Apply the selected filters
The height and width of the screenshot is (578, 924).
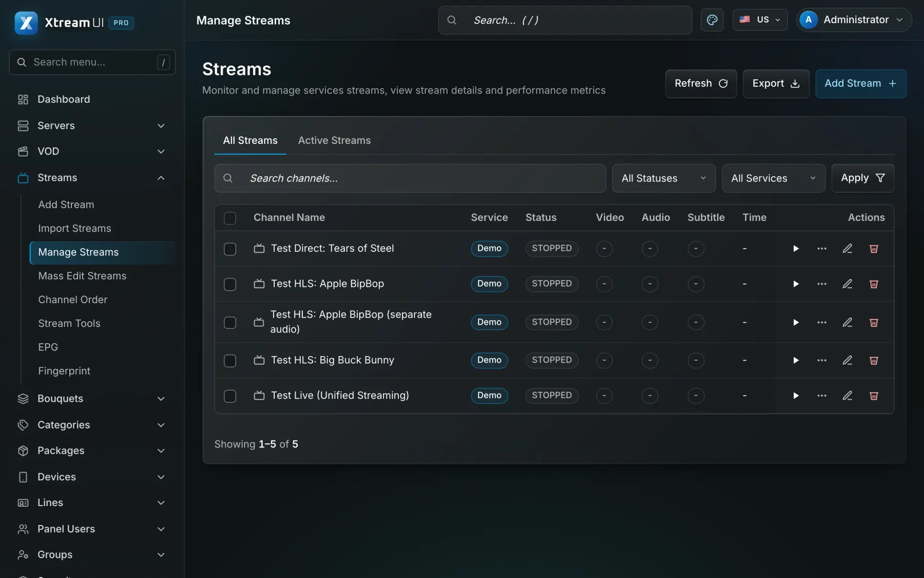point(863,178)
